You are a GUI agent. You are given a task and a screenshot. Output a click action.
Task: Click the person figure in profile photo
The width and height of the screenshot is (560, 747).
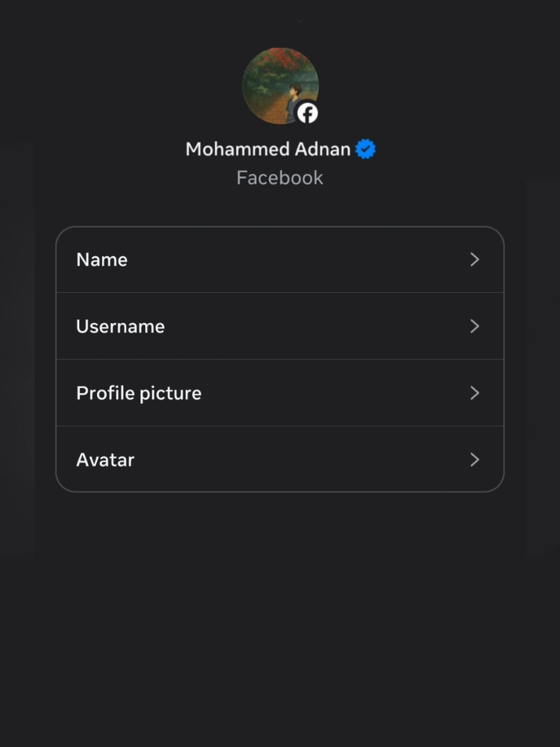pyautogui.click(x=294, y=101)
